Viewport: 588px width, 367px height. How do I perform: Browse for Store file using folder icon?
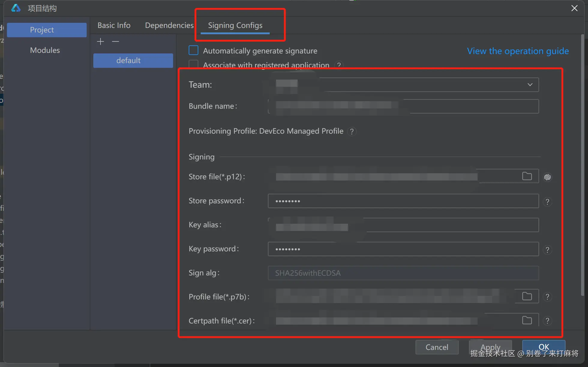coord(527,176)
